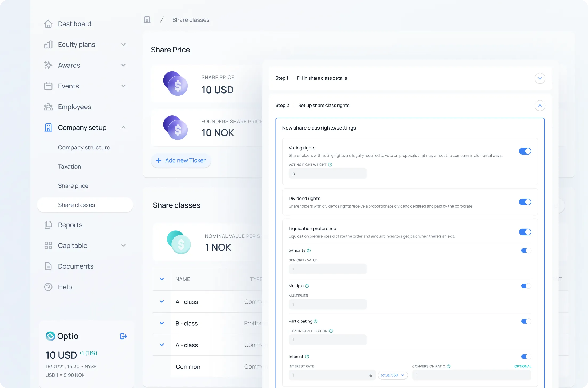588x388 pixels.
Task: Open the Taxation settings page
Action: click(x=69, y=167)
